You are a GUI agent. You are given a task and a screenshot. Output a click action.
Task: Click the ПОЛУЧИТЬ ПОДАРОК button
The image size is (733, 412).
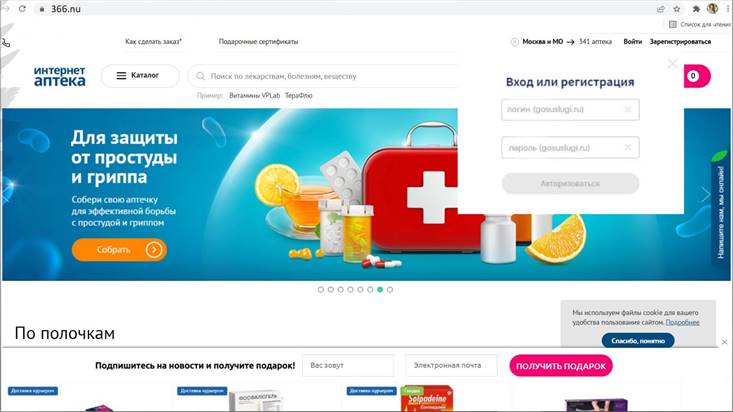click(561, 366)
